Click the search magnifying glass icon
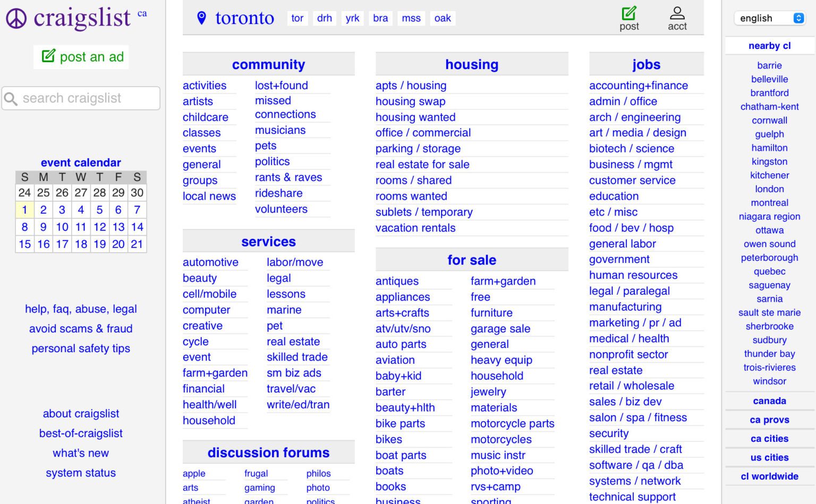Viewport: 816px width, 504px height. pos(11,99)
